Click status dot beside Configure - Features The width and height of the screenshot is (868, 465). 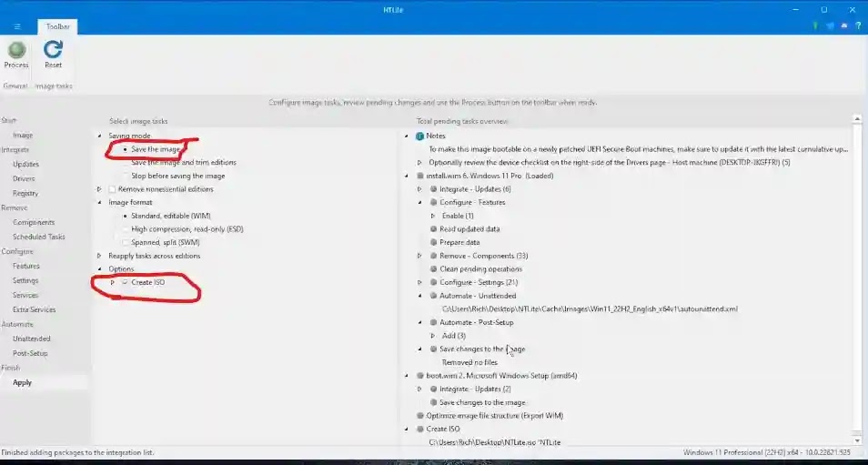click(433, 203)
